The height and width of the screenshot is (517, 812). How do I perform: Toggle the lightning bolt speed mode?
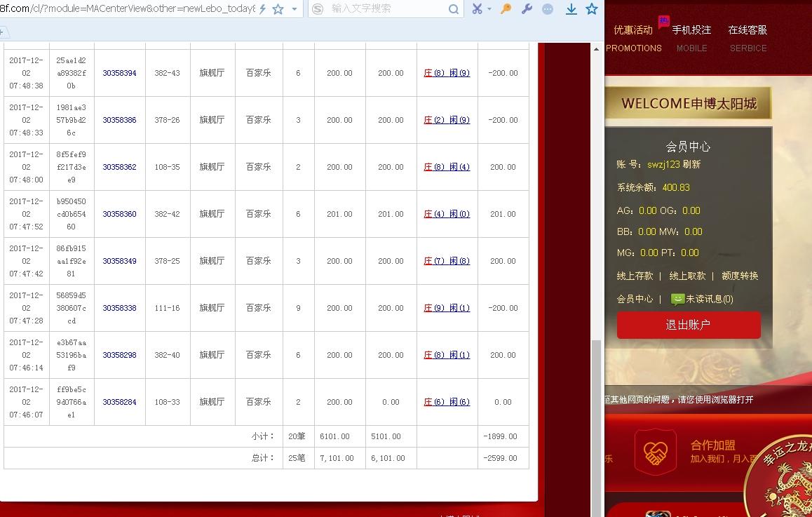pos(262,9)
